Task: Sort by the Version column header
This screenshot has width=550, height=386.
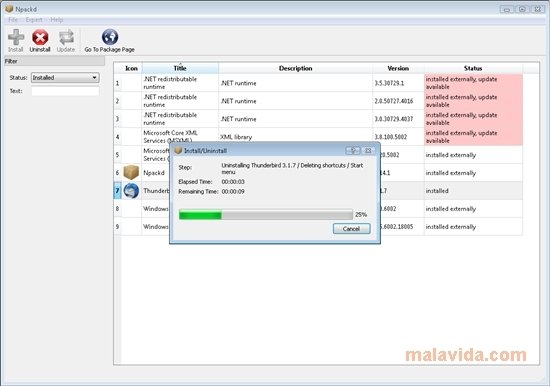Action: click(398, 68)
